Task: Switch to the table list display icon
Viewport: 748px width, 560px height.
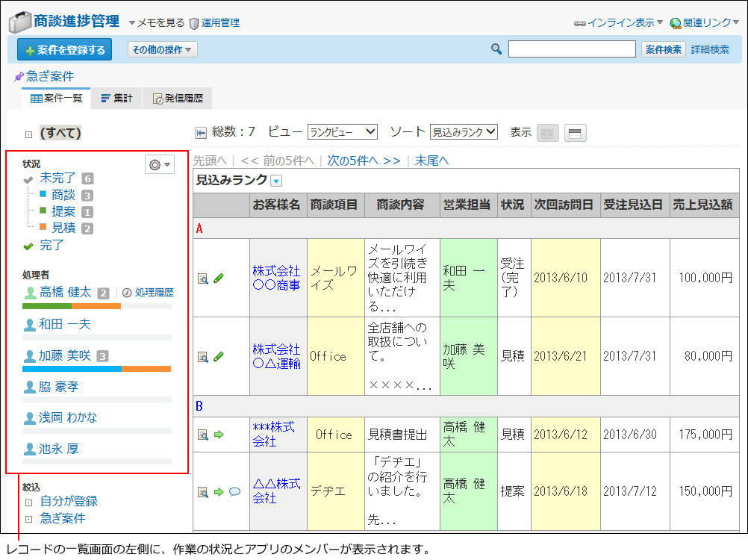Action: pos(575,133)
